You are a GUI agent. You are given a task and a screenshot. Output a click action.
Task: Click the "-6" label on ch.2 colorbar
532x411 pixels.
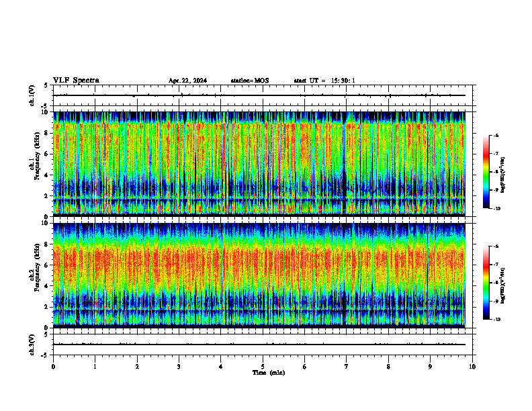pyautogui.click(x=496, y=246)
